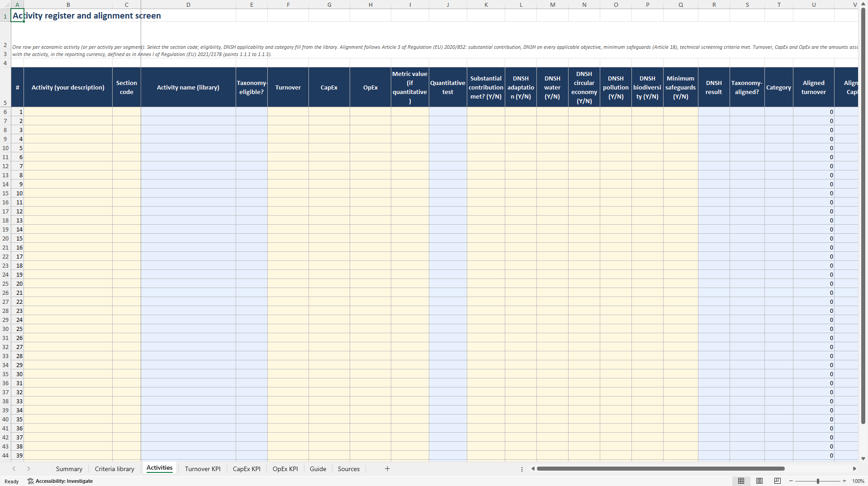Click the horizontal scrollbar thumb
The height and width of the screenshot is (486, 868).
coord(660,469)
